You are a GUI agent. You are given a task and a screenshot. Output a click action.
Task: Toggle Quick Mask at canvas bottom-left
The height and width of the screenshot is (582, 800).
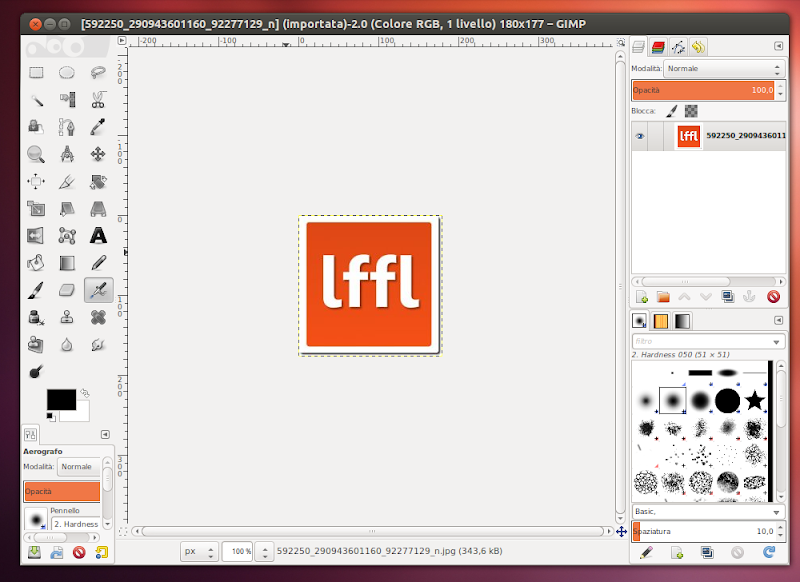tap(122, 532)
